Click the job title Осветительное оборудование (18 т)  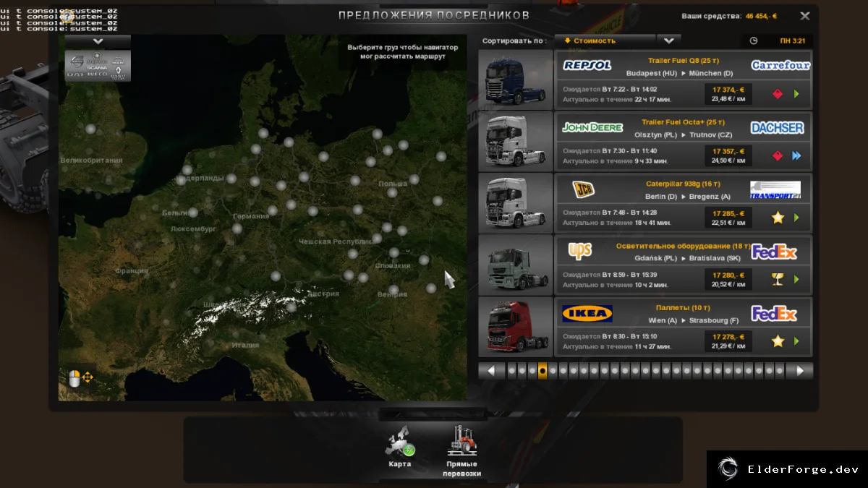(683, 246)
